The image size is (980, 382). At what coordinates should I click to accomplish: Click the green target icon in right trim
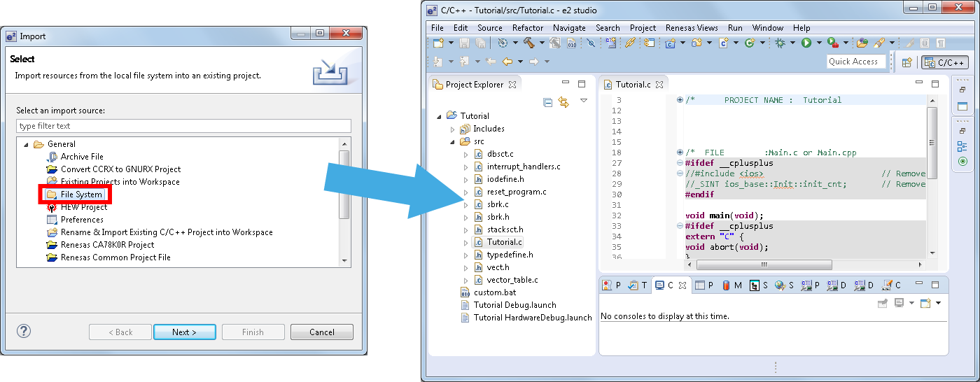[x=962, y=162]
